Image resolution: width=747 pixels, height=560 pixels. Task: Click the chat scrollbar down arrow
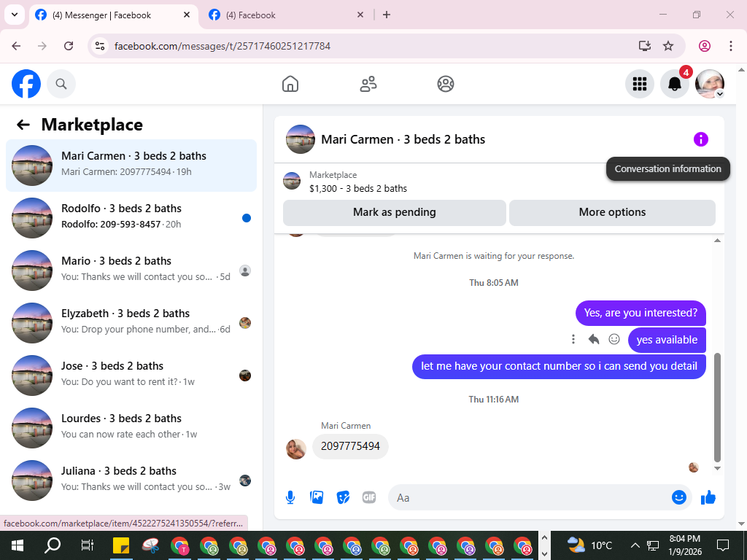(x=718, y=468)
